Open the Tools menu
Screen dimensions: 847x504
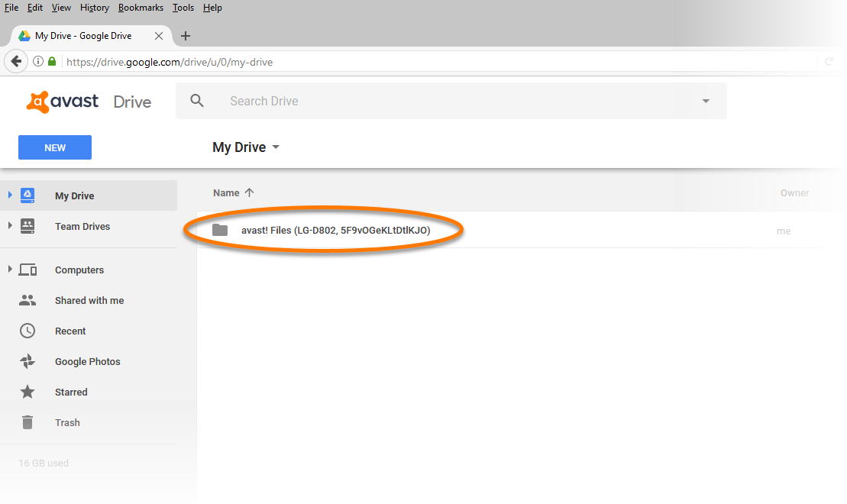183,8
